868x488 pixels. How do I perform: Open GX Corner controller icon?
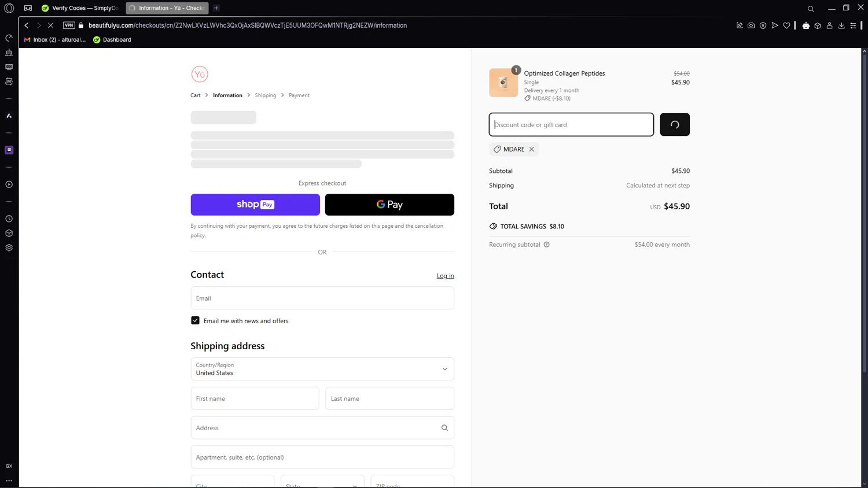(x=28, y=8)
